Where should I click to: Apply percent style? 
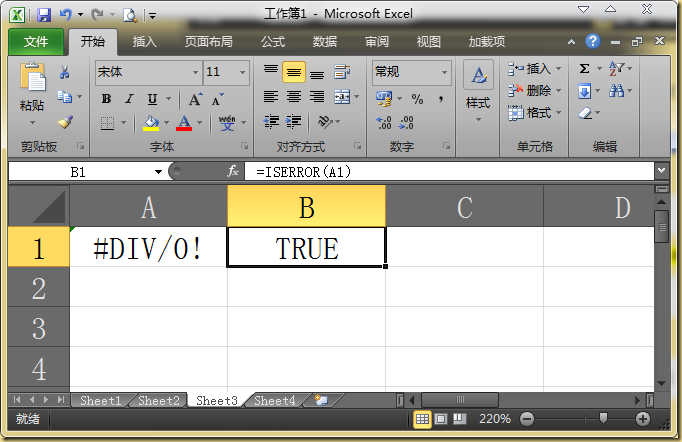click(x=418, y=100)
